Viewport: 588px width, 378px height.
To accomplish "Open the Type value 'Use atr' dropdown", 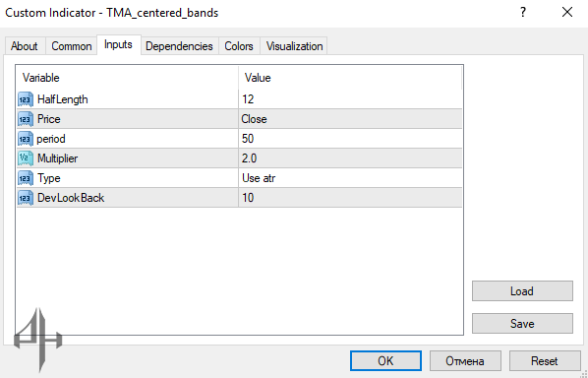I will pos(350,178).
